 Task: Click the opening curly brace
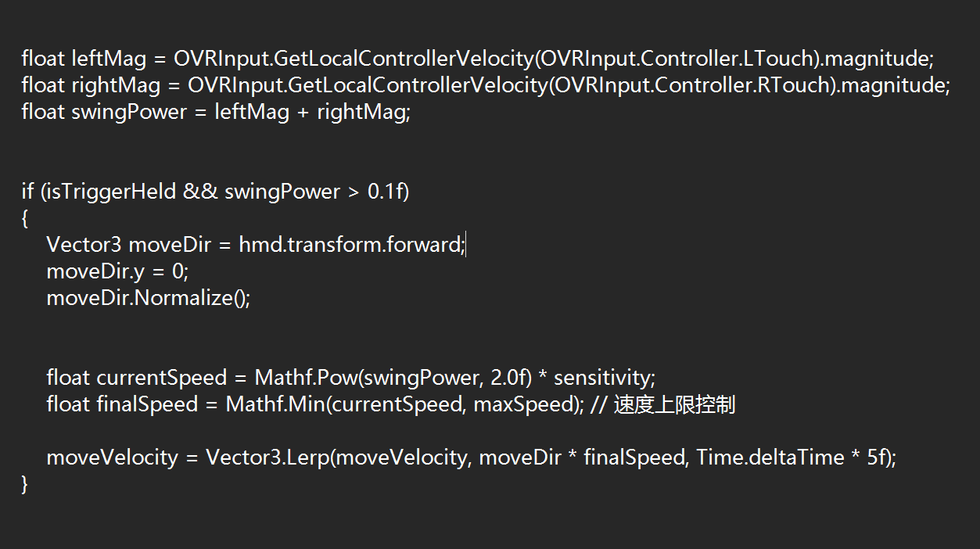25,219
